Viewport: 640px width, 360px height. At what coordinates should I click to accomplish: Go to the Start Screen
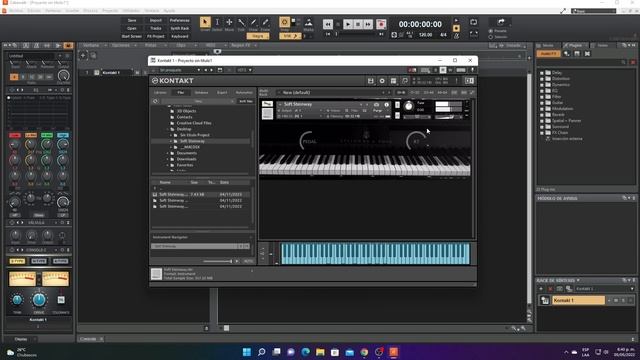132,36
